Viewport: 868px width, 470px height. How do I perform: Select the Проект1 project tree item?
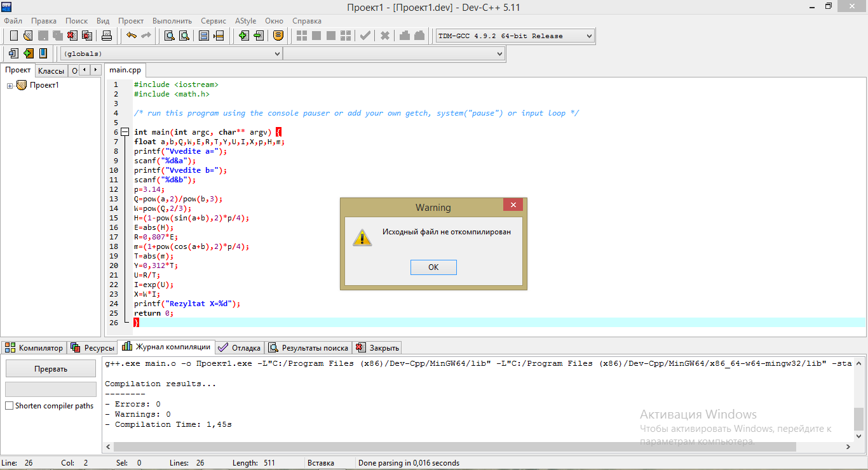pos(44,85)
